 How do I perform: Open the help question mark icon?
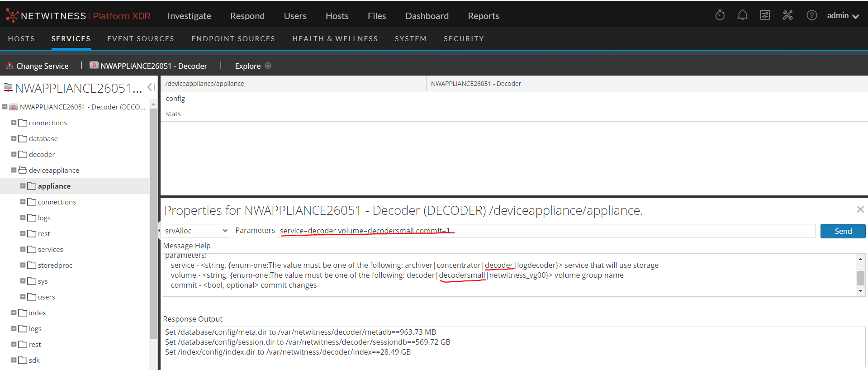coord(811,15)
